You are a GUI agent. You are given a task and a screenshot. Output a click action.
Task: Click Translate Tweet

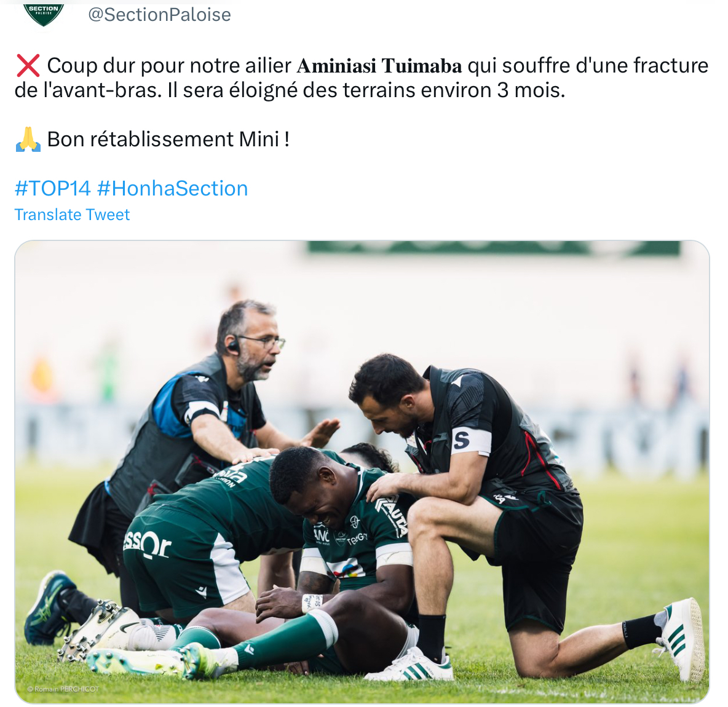[x=72, y=215]
